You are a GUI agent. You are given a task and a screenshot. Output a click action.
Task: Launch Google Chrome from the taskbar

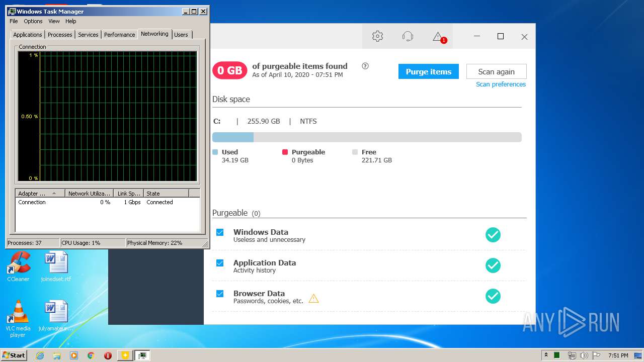(x=91, y=355)
